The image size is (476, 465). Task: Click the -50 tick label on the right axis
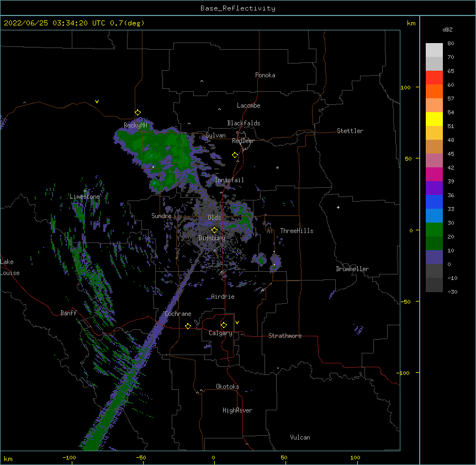405,302
